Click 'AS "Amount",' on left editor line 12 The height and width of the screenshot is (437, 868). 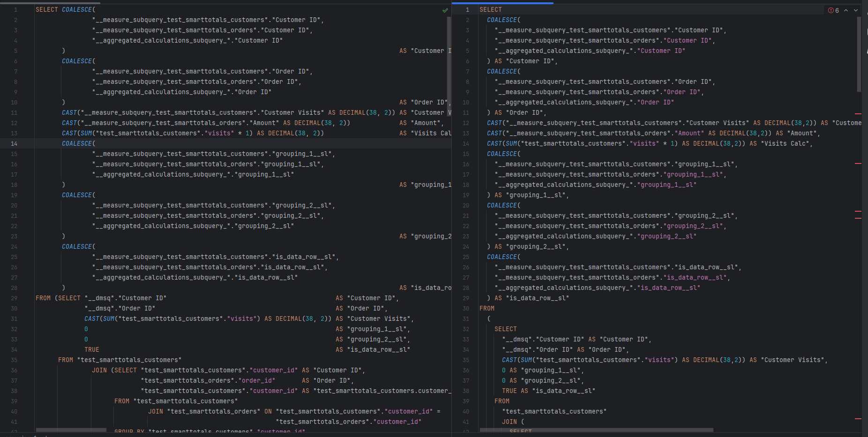[421, 123]
